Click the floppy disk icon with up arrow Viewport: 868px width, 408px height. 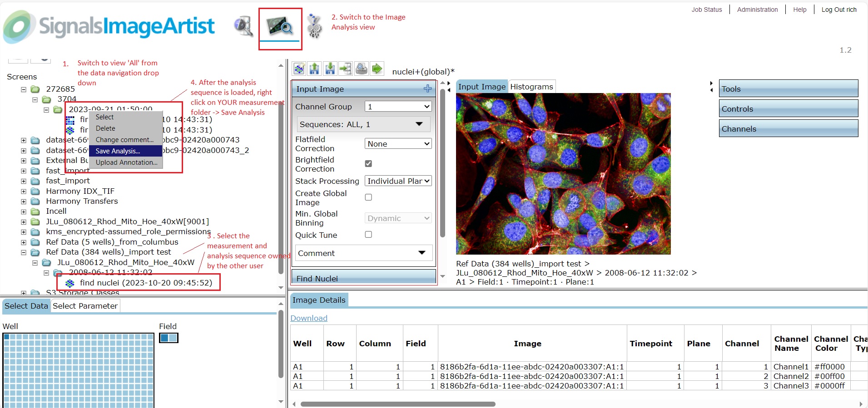tap(314, 69)
